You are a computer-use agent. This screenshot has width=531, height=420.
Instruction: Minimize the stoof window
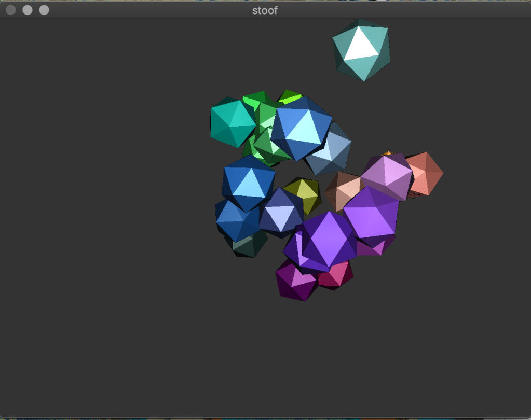click(28, 10)
